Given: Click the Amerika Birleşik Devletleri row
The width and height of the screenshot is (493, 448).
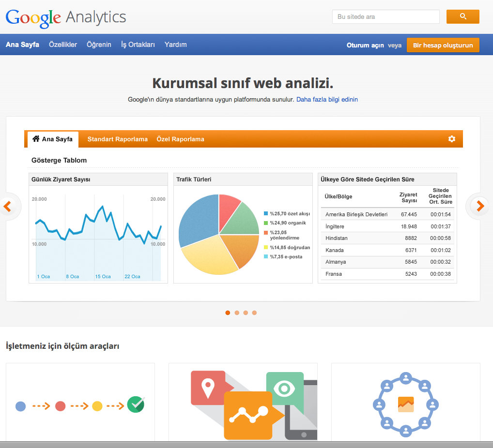Looking at the screenshot, I should click(x=388, y=214).
